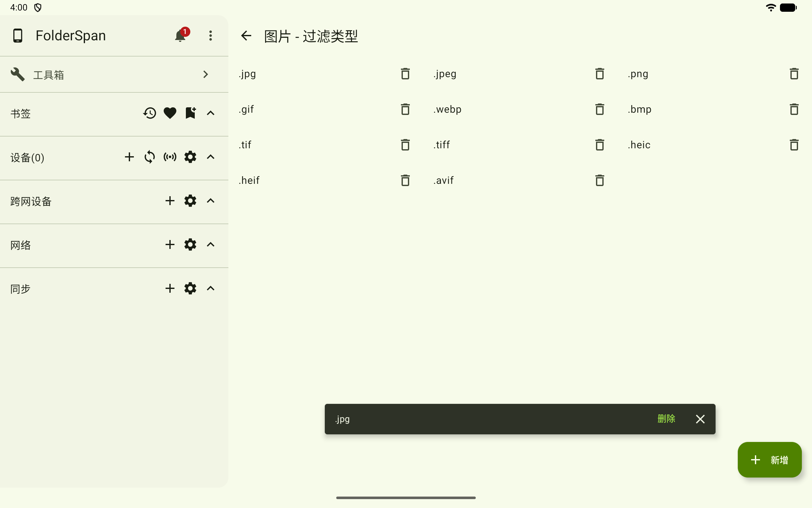Delete the .gif filter type
The height and width of the screenshot is (508, 812).
405,110
